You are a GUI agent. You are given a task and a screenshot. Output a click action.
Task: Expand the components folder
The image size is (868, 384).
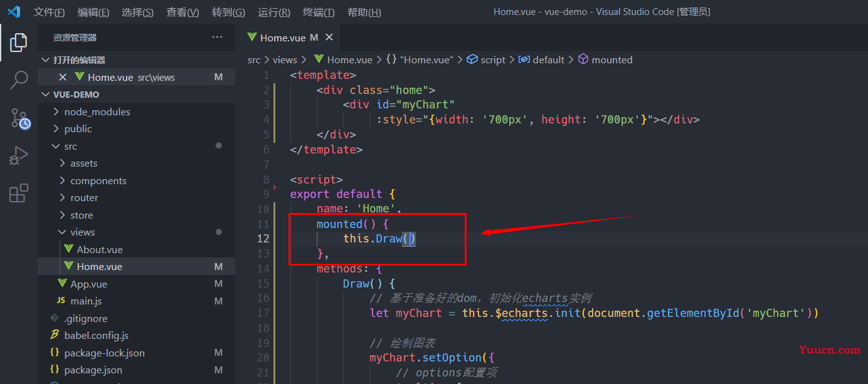(x=98, y=180)
